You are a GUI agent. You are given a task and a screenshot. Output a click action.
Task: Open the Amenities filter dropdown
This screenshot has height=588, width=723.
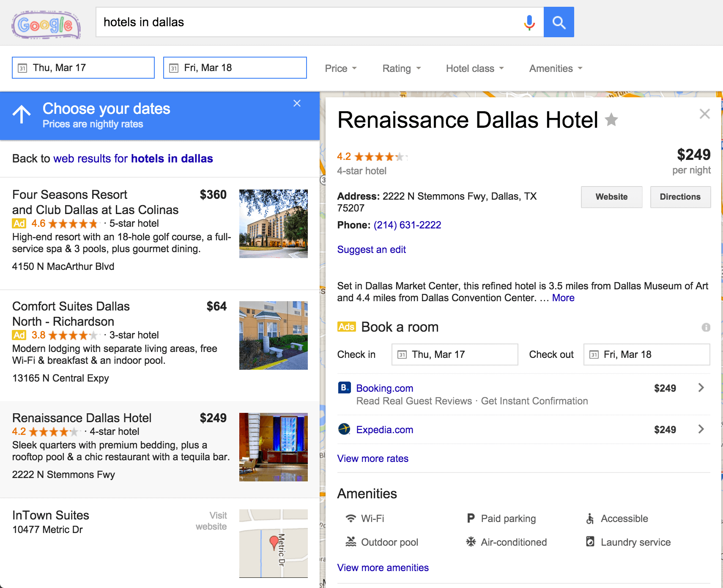click(x=556, y=69)
